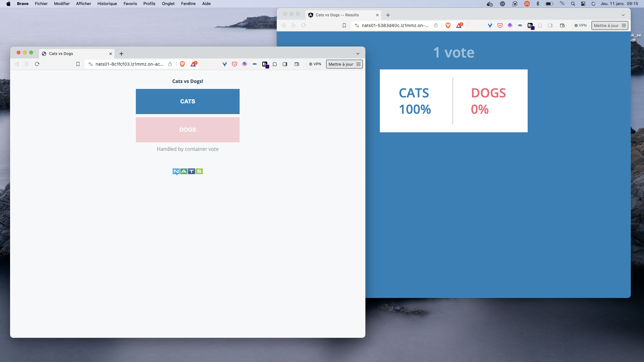Click the NATS logo icon
Viewport: 644px width, 362px height.
point(187,171)
